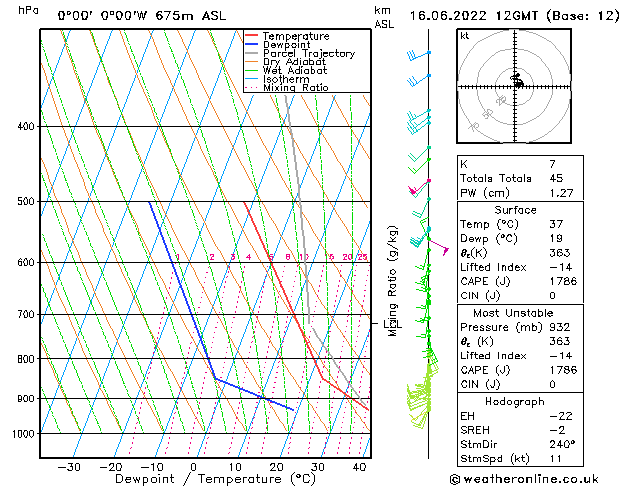
Task: Click the 'Mixing Ratio (g/kg)' vertical label
Action: coord(392,281)
